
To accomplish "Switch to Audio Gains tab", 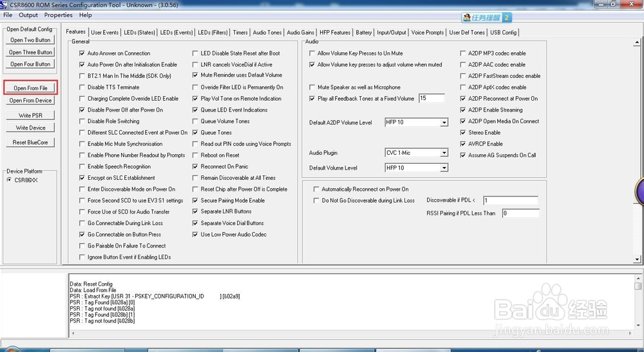I will coord(300,32).
